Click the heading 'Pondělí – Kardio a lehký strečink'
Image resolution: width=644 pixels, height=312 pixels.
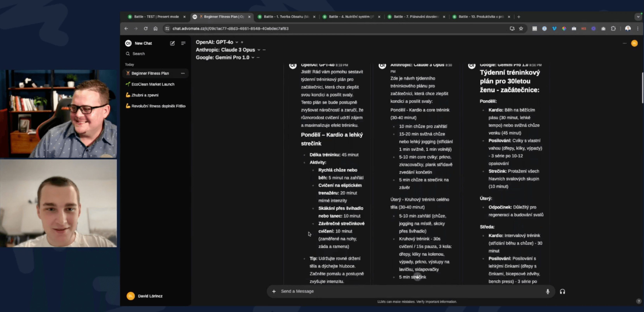[x=332, y=139]
